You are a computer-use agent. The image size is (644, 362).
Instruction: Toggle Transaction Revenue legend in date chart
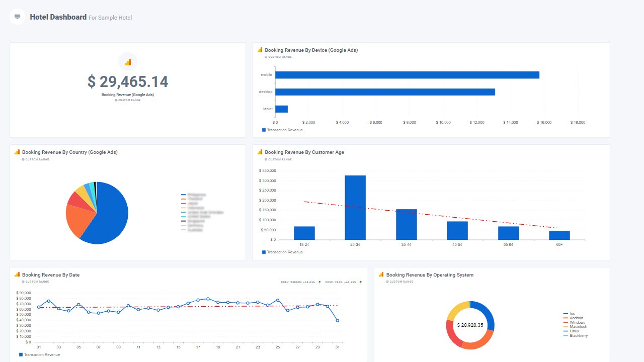[x=39, y=354]
